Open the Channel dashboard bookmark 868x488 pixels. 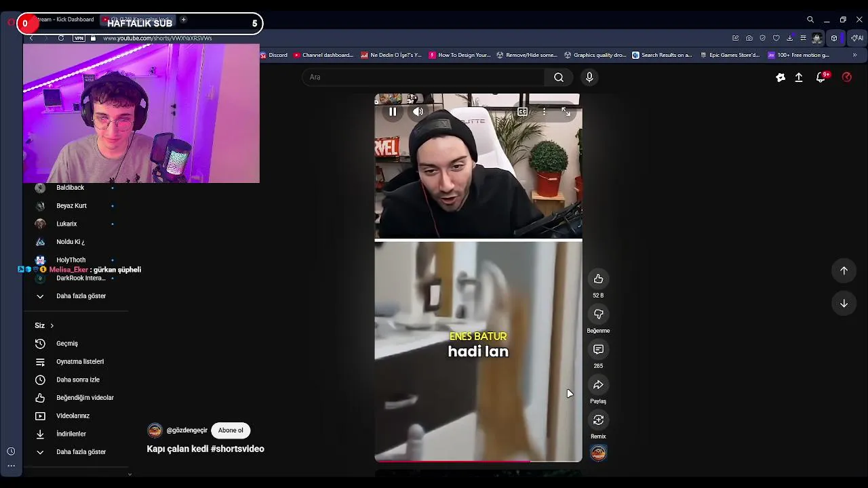click(323, 55)
